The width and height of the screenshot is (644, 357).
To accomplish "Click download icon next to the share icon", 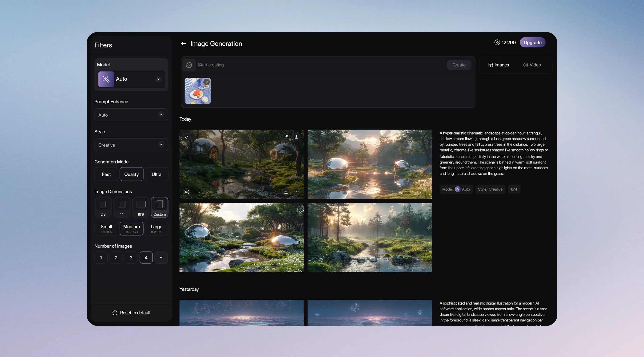I will (x=296, y=137).
